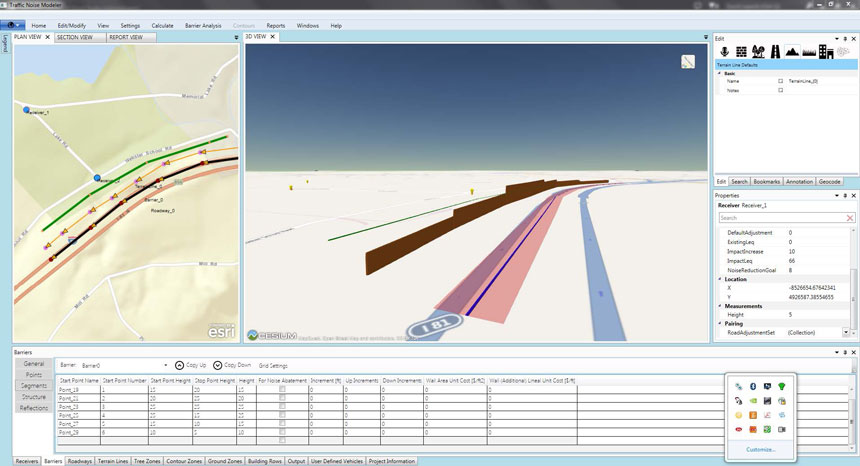Open the Barrier selection dropdown
860x466 pixels.
click(x=165, y=365)
